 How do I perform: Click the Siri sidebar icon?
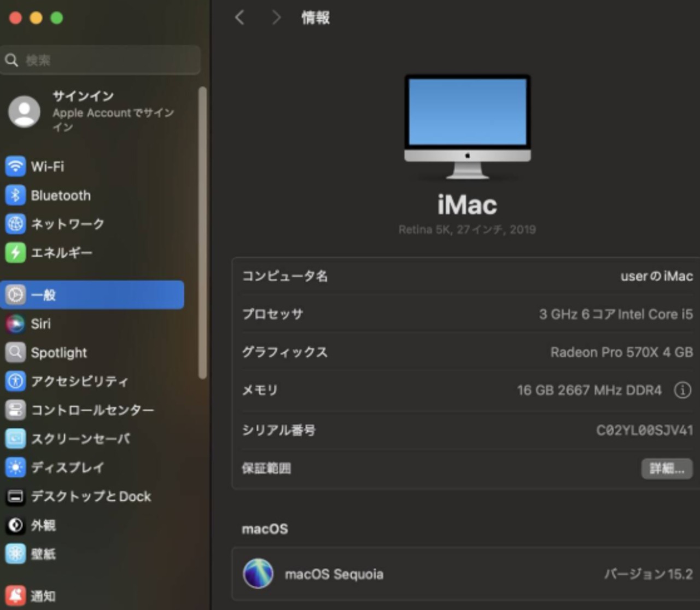click(15, 324)
